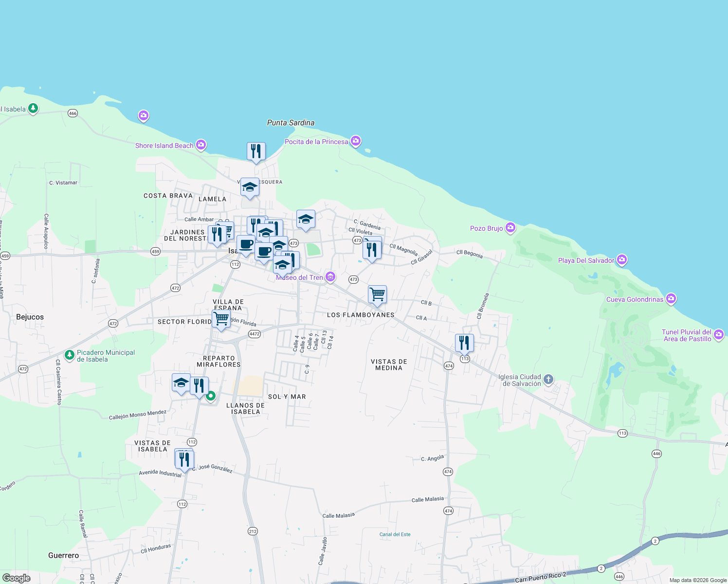
Task: Select the Calle Malasia street label near route 474
Action: 428,499
